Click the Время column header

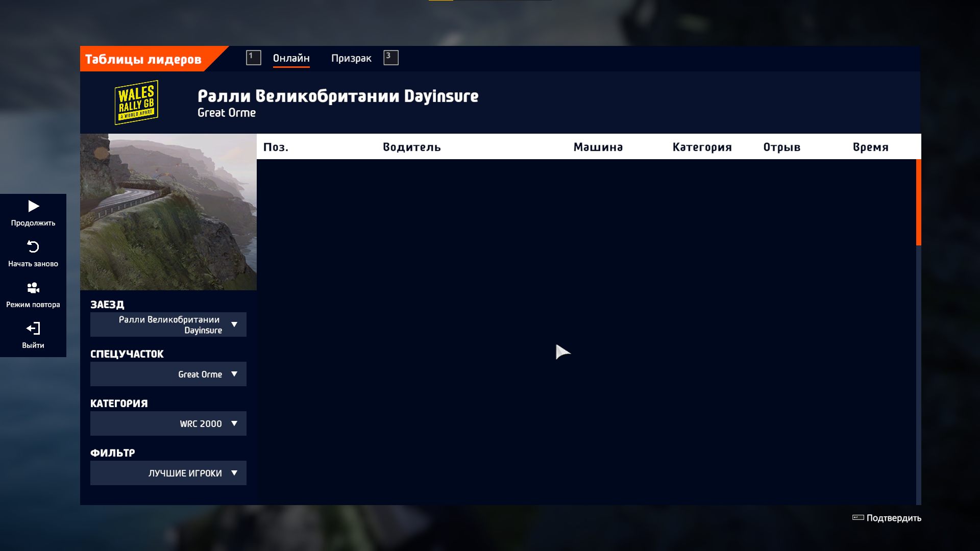click(x=870, y=147)
